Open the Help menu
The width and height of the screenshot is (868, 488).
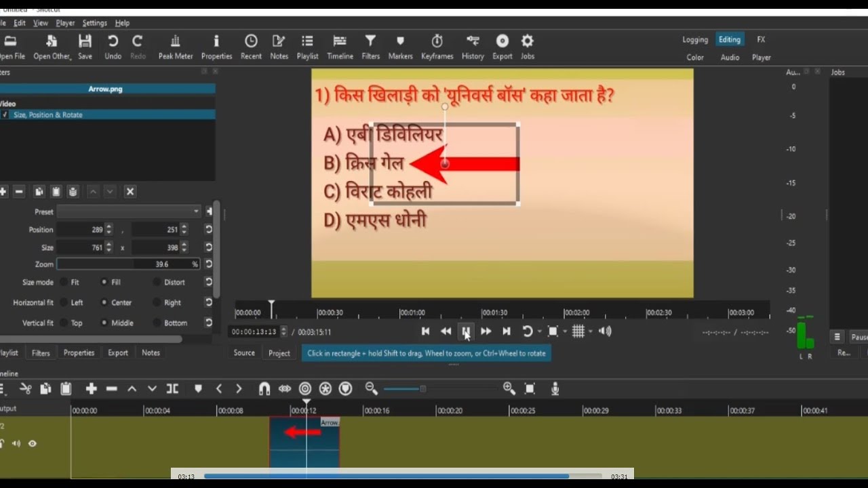click(122, 23)
